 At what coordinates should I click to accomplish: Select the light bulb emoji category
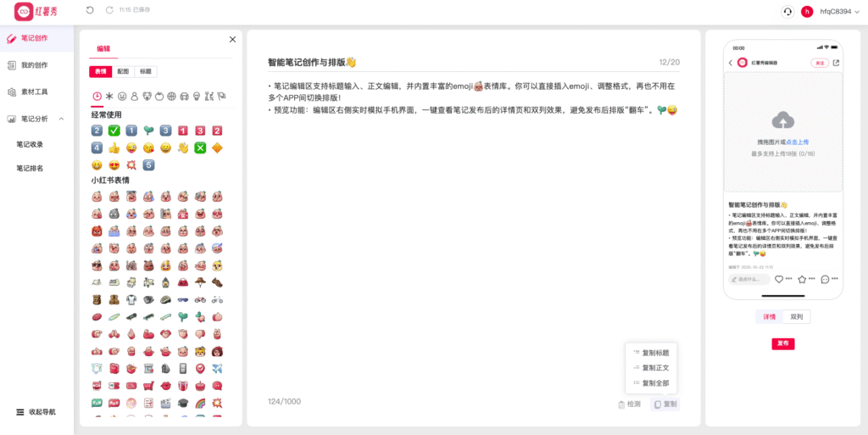pyautogui.click(x=197, y=97)
